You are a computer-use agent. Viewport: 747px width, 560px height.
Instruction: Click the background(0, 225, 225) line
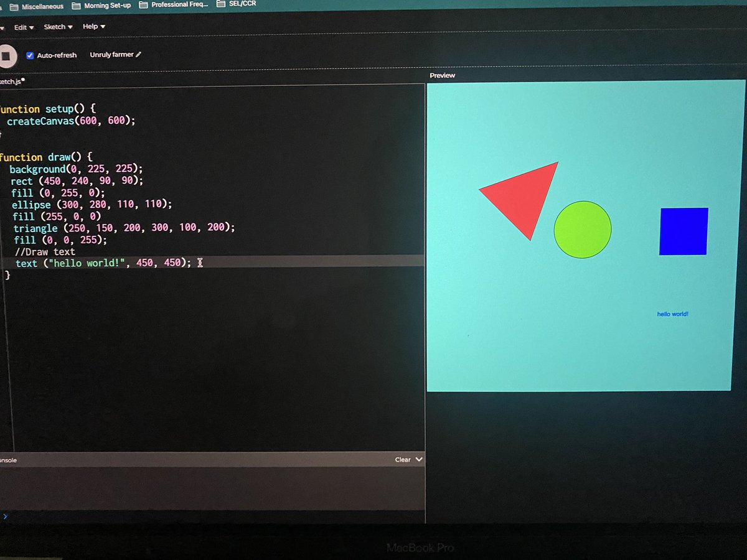click(76, 169)
